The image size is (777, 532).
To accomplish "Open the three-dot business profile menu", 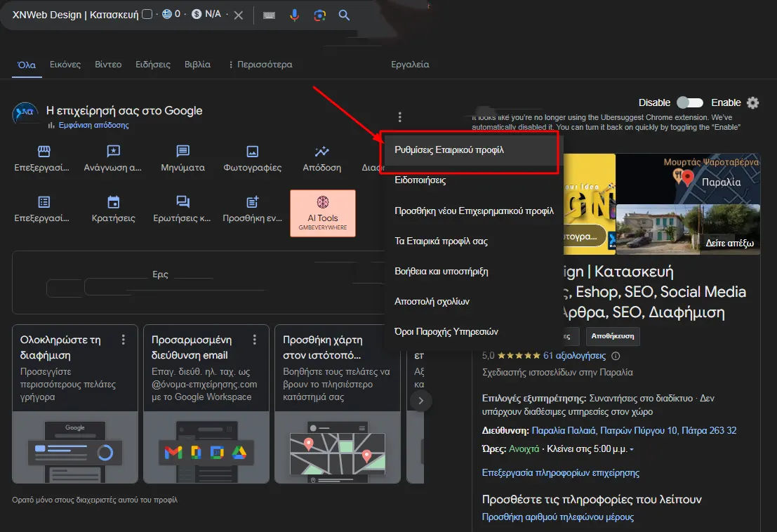I will click(399, 117).
